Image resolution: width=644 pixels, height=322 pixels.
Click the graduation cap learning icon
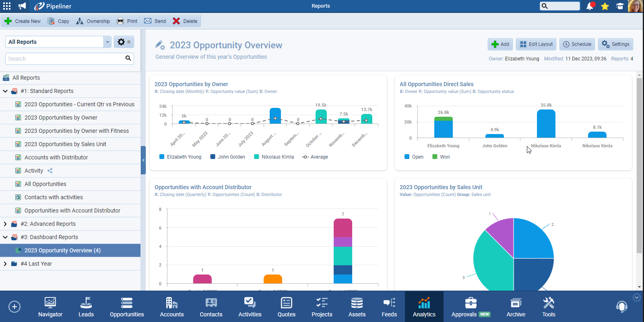coord(620,6)
